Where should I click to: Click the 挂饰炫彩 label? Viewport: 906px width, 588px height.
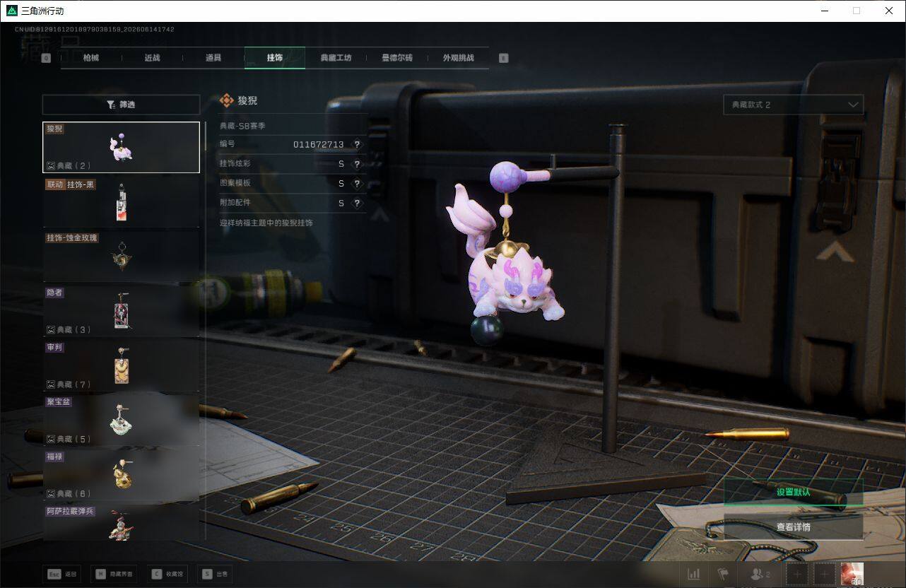235,164
